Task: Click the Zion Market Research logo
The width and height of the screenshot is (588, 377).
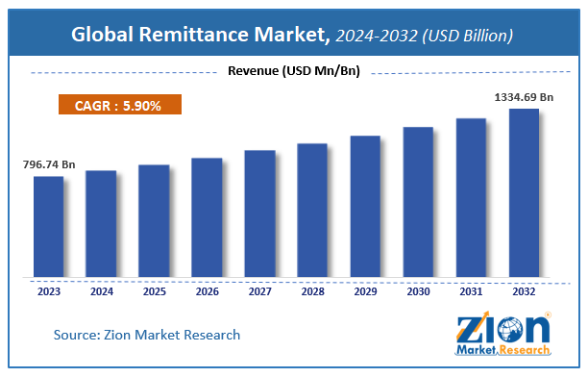Action: point(502,334)
